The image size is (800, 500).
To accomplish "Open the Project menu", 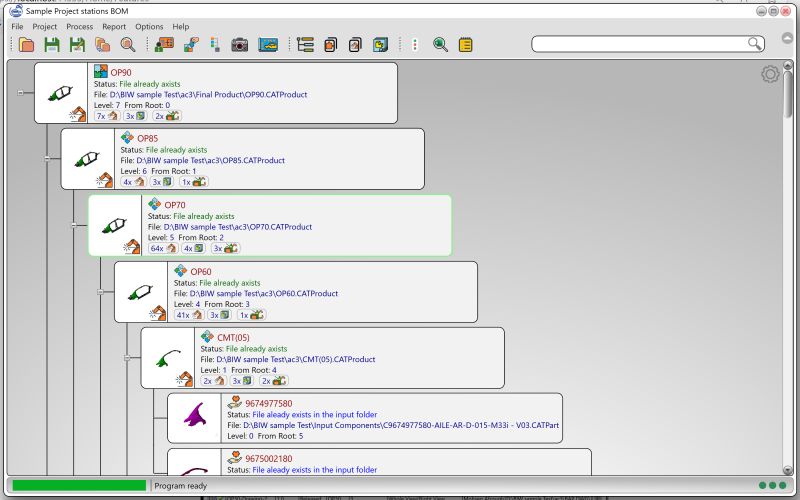I will 44,27.
